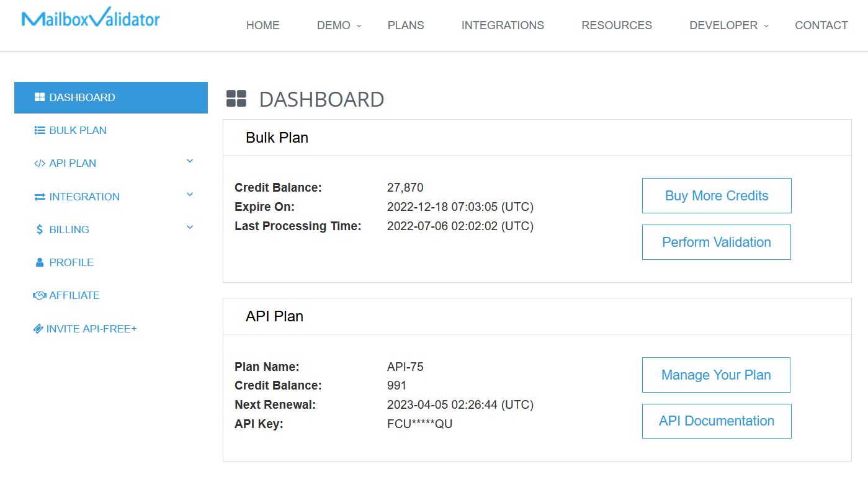Viewport: 868px width, 477px height.
Task: Click the grid icon beside Dashboard heading
Action: pos(236,98)
